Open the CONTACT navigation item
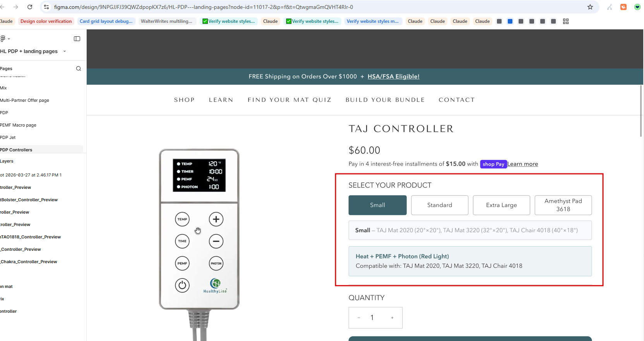 click(457, 100)
